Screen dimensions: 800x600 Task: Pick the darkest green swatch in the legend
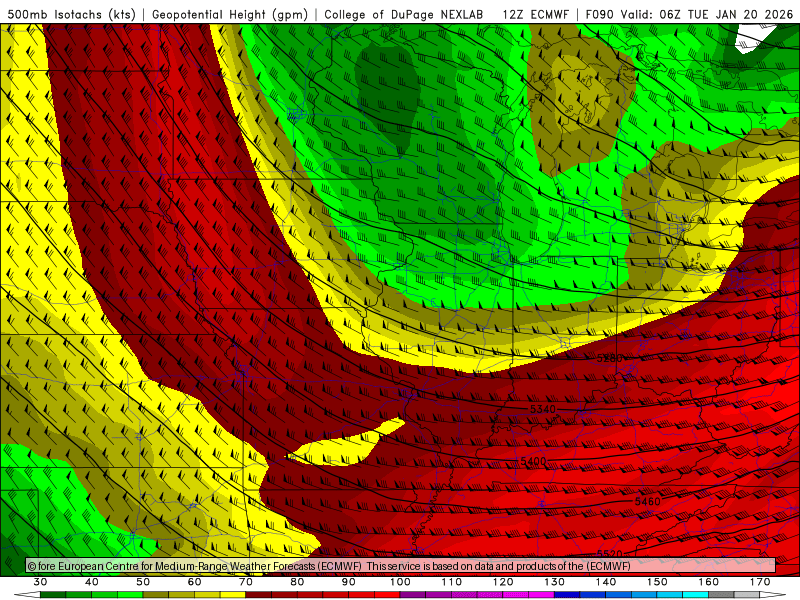pos(53,595)
